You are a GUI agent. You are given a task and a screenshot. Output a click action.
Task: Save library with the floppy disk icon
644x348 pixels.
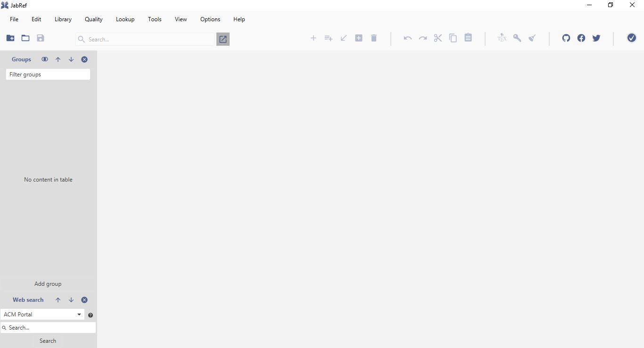(41, 38)
